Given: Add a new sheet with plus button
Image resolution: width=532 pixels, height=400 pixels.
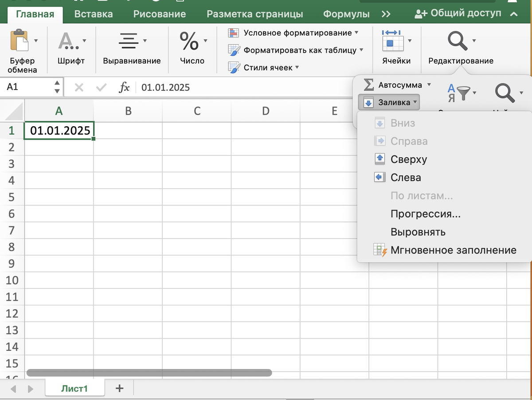Looking at the screenshot, I should click(x=119, y=388).
